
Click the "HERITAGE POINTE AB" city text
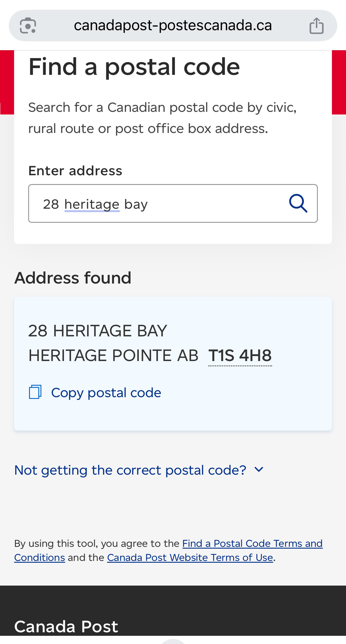[113, 355]
